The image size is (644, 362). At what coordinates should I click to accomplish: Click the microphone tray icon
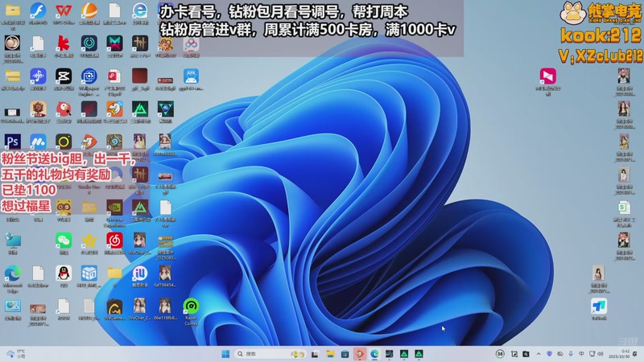[x=571, y=354]
